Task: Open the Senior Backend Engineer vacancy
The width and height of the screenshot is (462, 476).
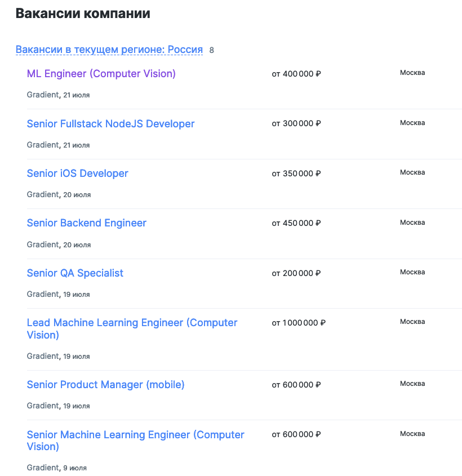Action: click(x=87, y=223)
